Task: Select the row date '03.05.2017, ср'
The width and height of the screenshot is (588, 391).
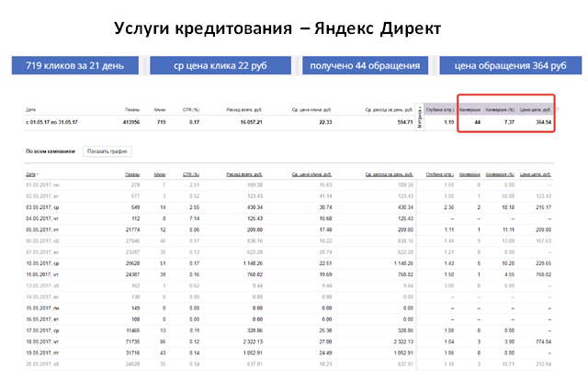Action: [42, 207]
